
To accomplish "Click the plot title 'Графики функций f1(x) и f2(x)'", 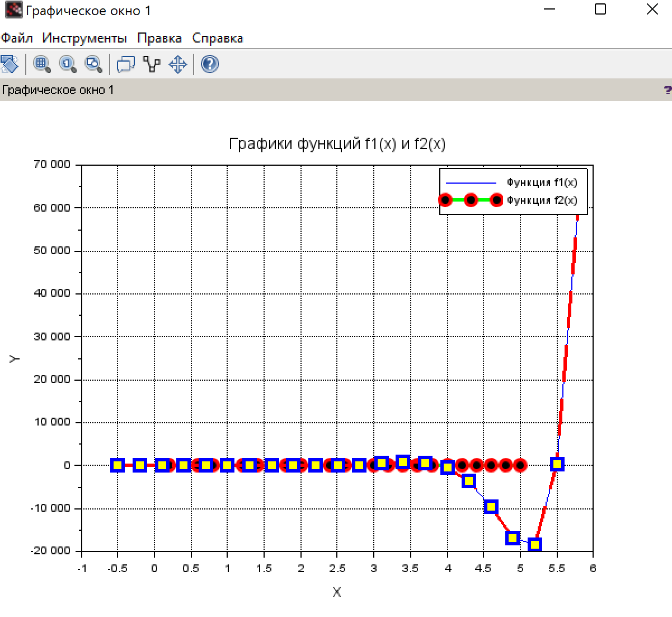I will tap(337, 144).
